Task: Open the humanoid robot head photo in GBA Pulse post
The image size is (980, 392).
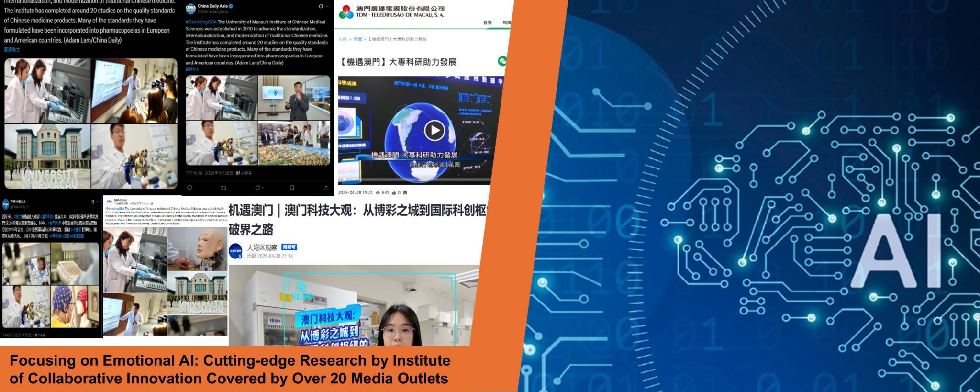Action: coord(197,248)
